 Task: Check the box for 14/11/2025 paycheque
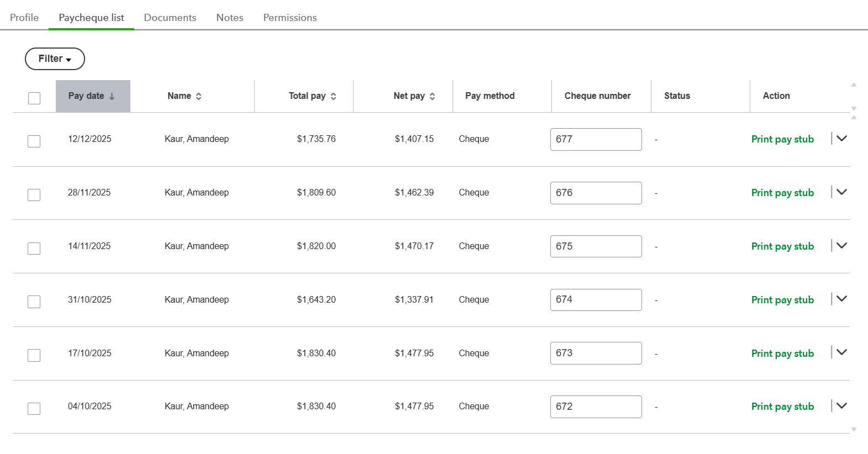[34, 249]
